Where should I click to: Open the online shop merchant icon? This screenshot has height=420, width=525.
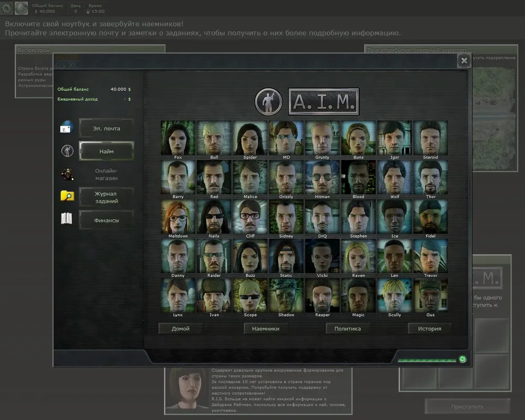pyautogui.click(x=67, y=174)
